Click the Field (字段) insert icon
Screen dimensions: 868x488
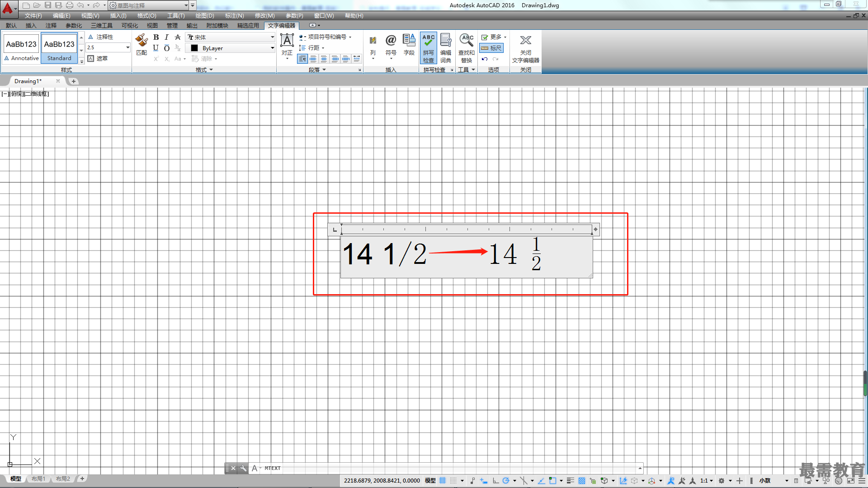pyautogui.click(x=409, y=45)
